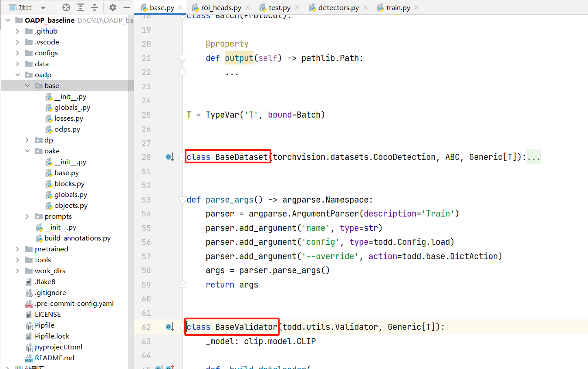Click on 'output' method name

239,58
